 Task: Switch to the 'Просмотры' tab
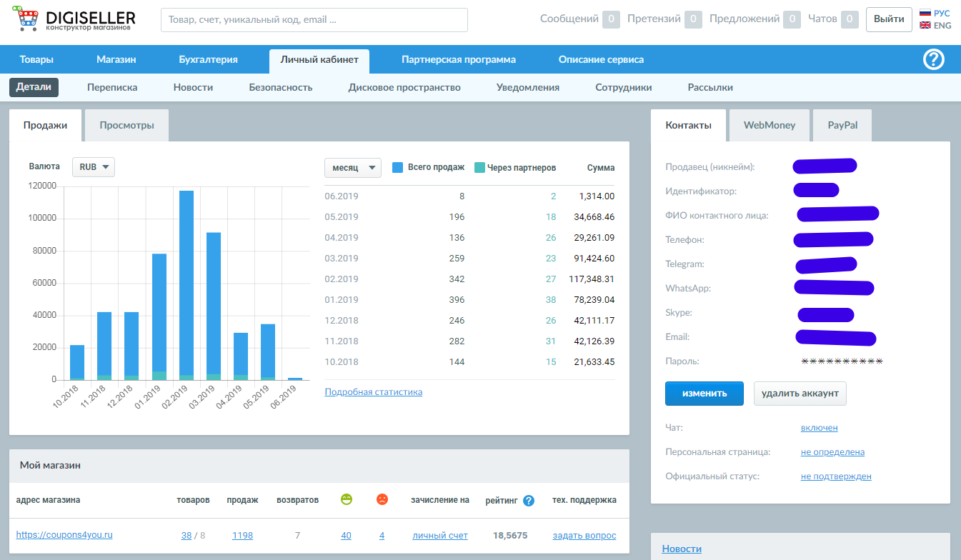(x=126, y=125)
